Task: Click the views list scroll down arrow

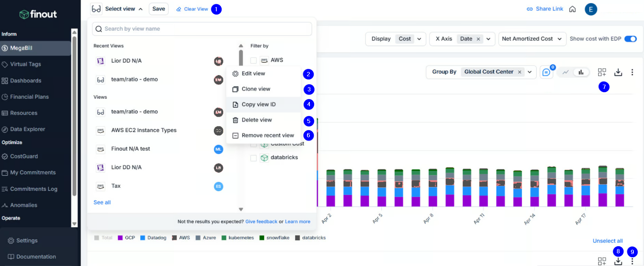Action: coord(241,209)
